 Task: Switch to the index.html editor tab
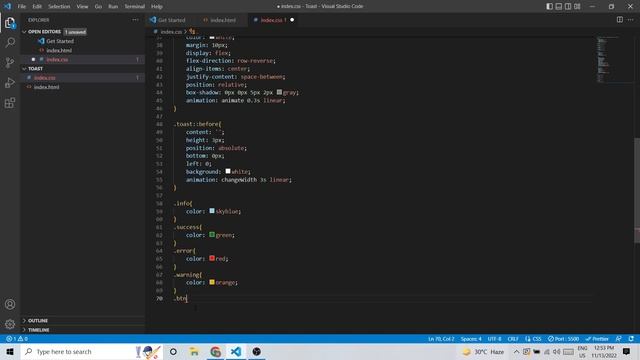point(223,20)
